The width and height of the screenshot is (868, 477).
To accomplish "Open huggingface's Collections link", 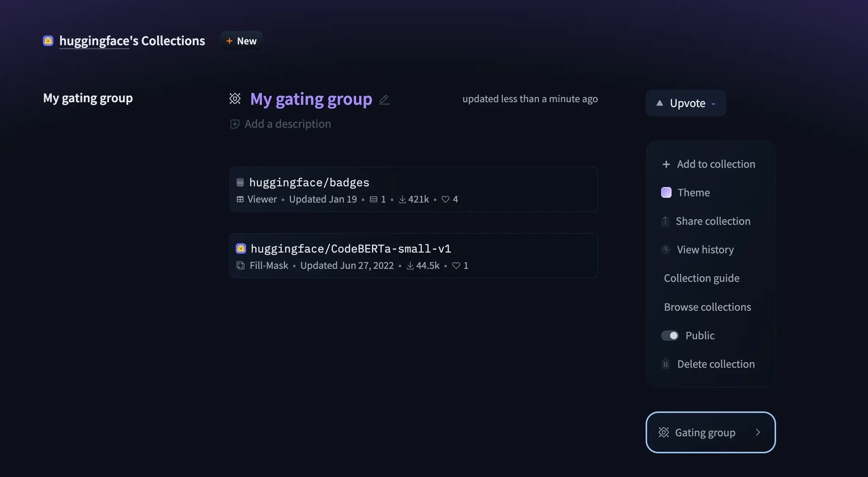I will coord(132,41).
